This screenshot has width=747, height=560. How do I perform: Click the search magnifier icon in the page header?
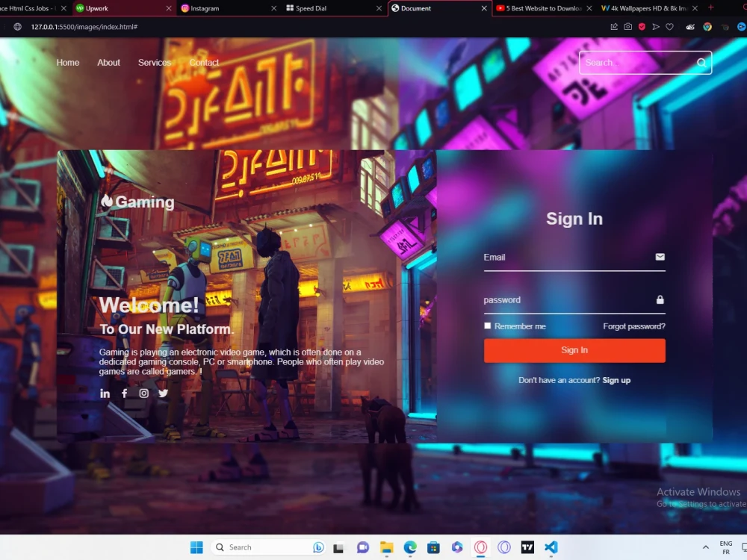click(x=701, y=63)
